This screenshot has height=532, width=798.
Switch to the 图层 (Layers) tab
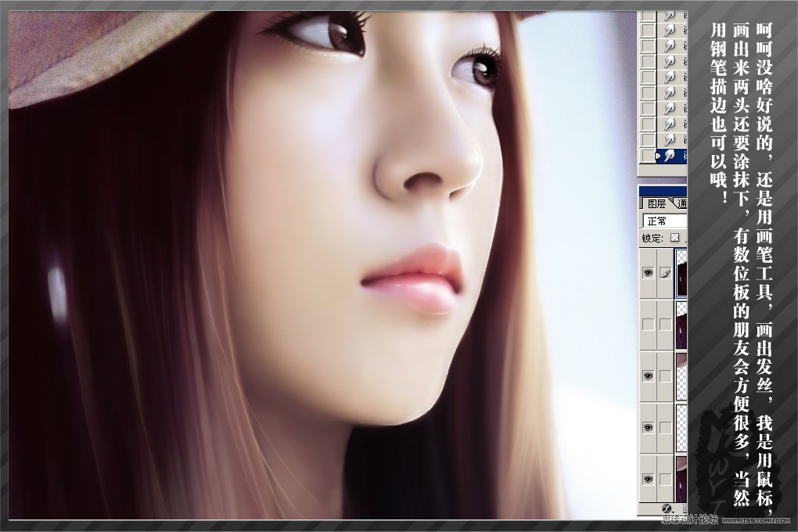[656, 204]
